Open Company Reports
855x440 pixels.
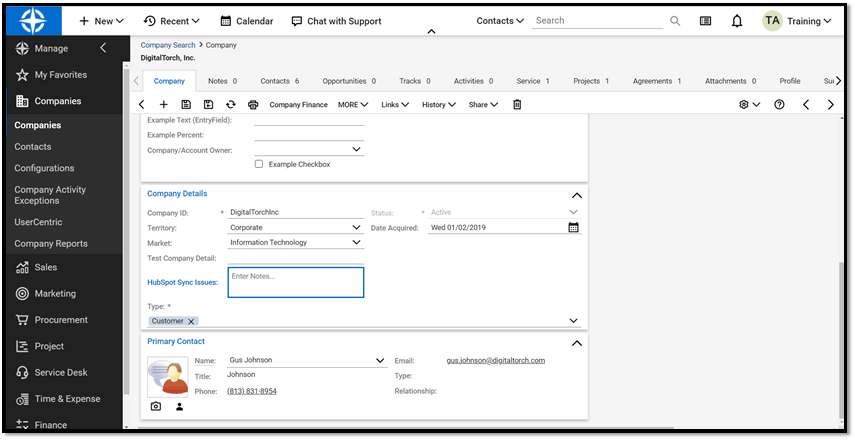51,244
